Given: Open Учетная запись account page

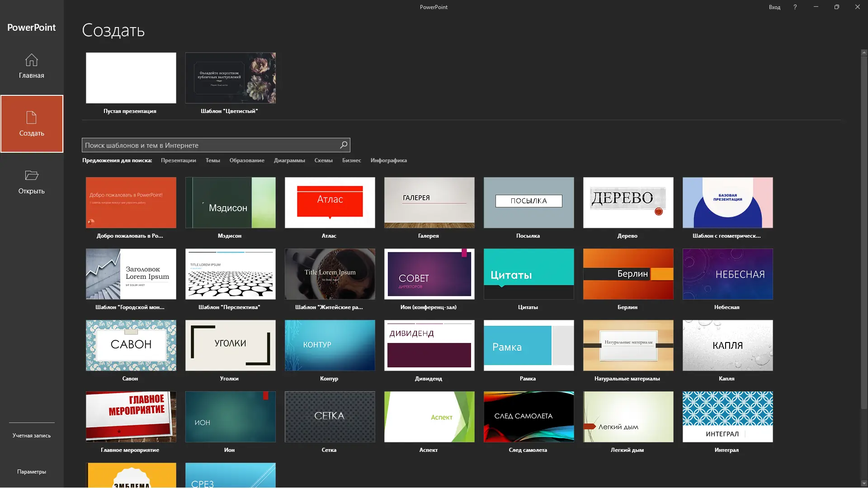Looking at the screenshot, I should pyautogui.click(x=31, y=436).
